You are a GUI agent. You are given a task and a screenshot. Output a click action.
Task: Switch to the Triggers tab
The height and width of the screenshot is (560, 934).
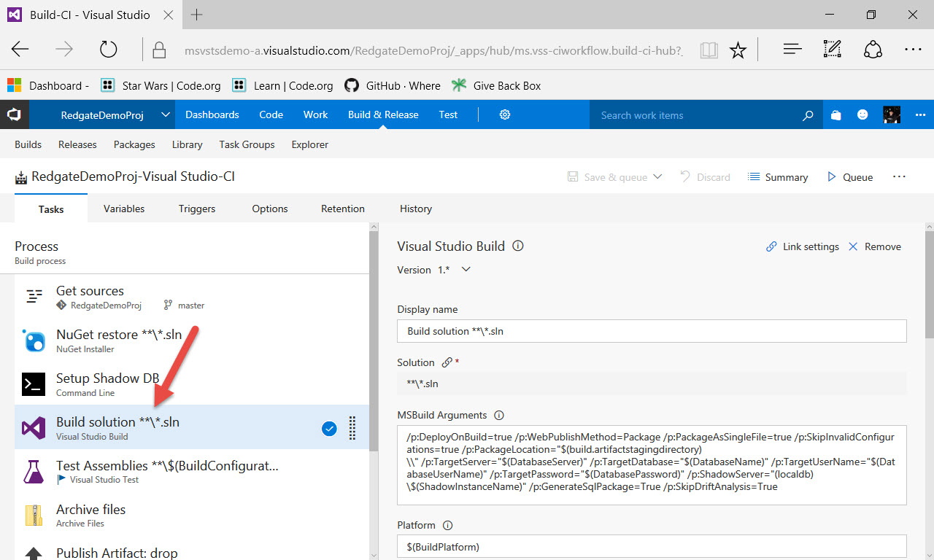197,209
